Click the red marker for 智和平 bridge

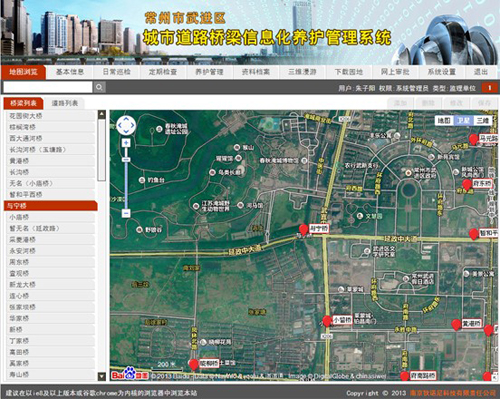tap(474, 234)
